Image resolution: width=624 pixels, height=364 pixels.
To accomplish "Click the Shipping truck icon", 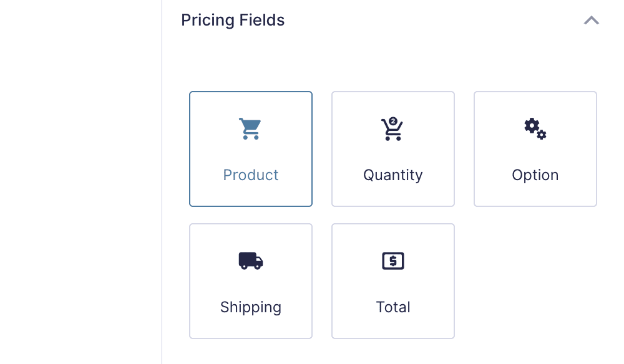I will click(x=250, y=261).
